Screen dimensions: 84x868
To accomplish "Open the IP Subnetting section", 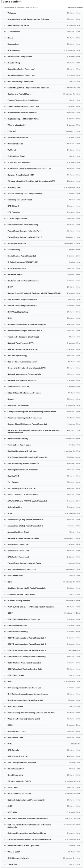I will click(42, 63).
